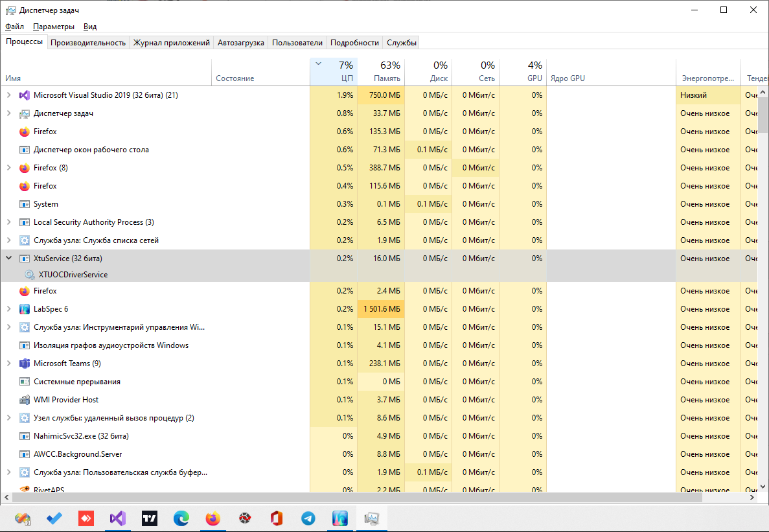The width and height of the screenshot is (769, 532).
Task: Click the Microsoft Visual Studio 2019 process icon
Action: coord(25,95)
